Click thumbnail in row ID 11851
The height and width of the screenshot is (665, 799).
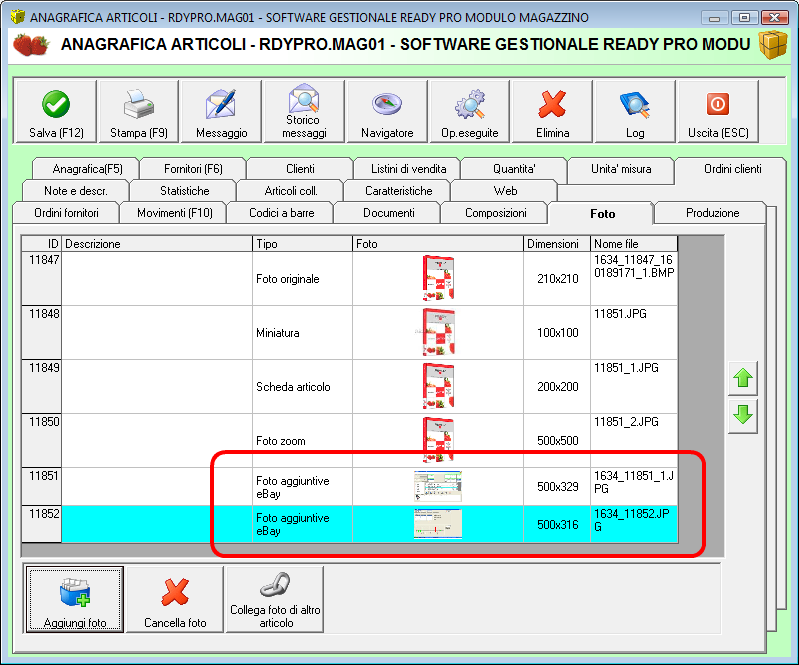tap(438, 486)
